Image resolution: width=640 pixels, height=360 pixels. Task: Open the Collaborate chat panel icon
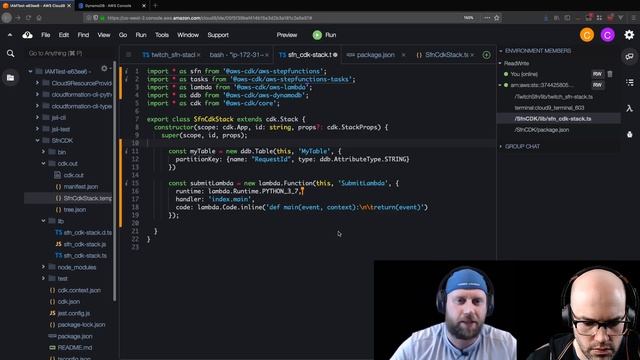tap(629, 57)
